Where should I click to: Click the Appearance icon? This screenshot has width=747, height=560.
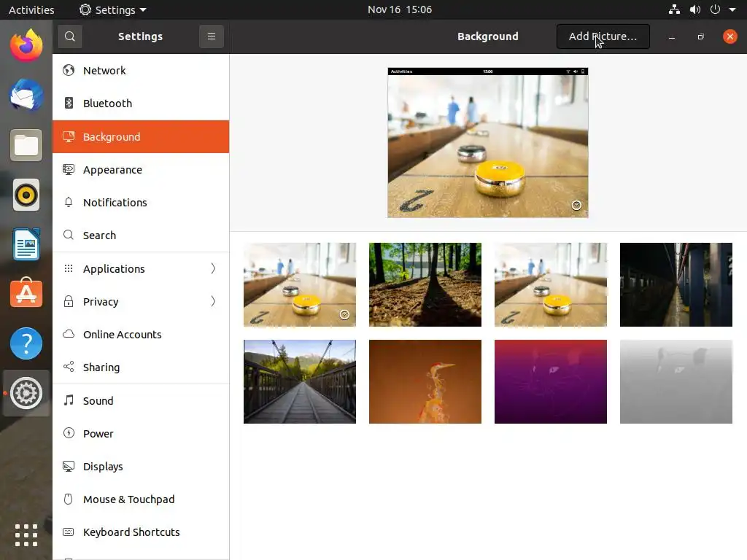69,169
